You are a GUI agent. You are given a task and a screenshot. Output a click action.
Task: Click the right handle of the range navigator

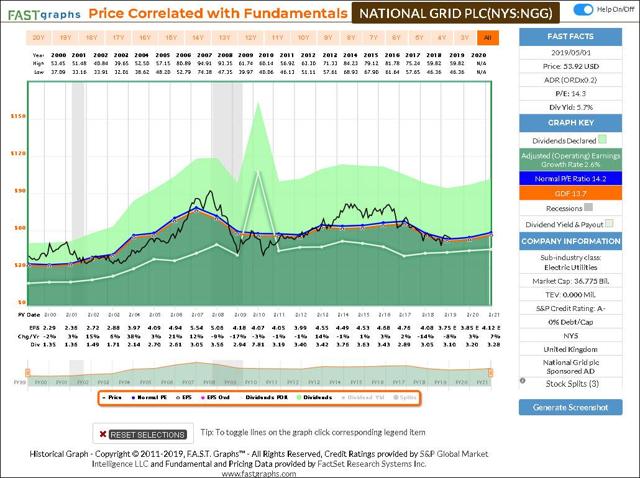[x=490, y=372]
